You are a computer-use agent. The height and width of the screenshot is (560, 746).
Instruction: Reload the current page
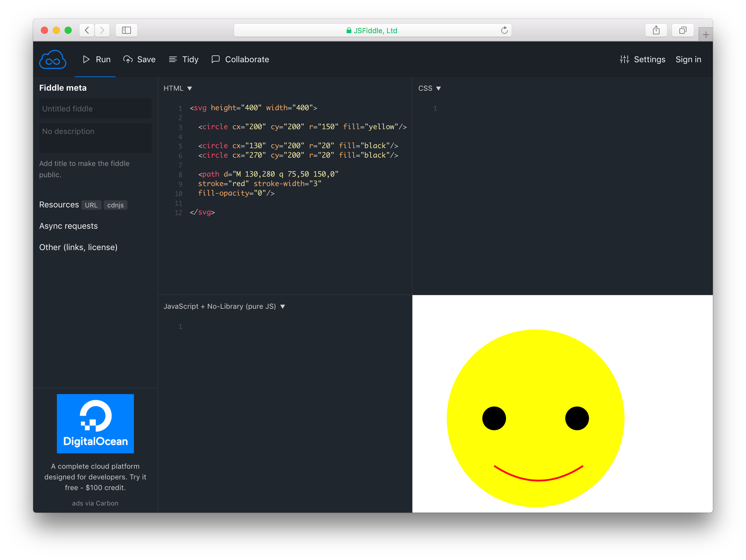(504, 30)
